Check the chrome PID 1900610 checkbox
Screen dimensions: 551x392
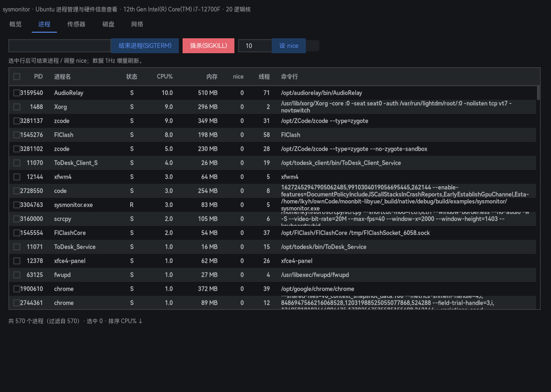coord(16,289)
